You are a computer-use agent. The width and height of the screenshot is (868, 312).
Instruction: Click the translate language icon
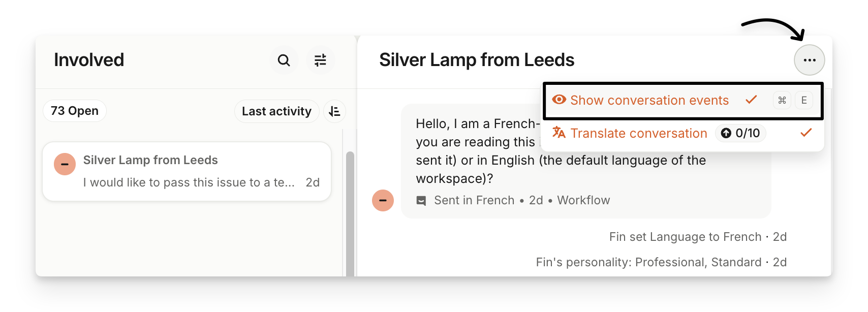[x=559, y=133]
